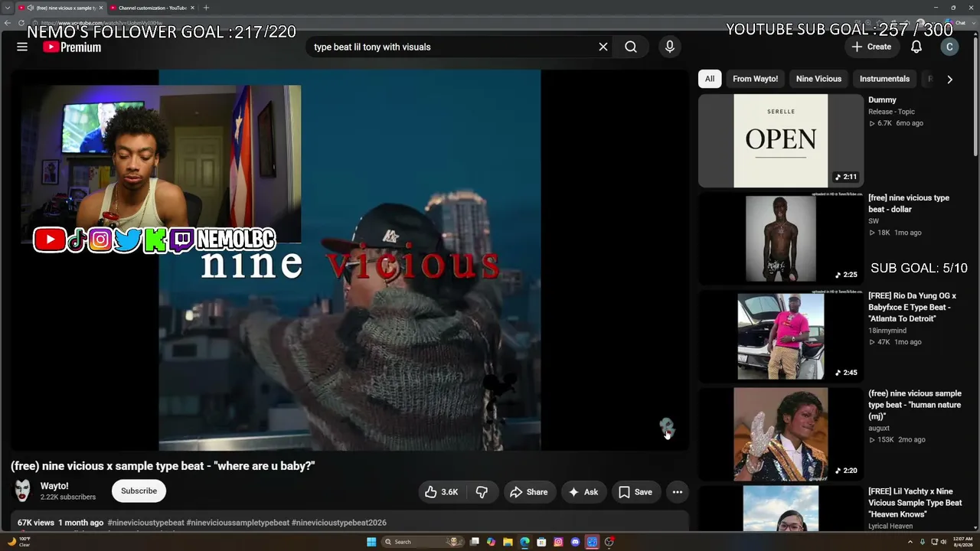Open Wayto! channel avatar
The image size is (980, 551).
[x=22, y=491]
